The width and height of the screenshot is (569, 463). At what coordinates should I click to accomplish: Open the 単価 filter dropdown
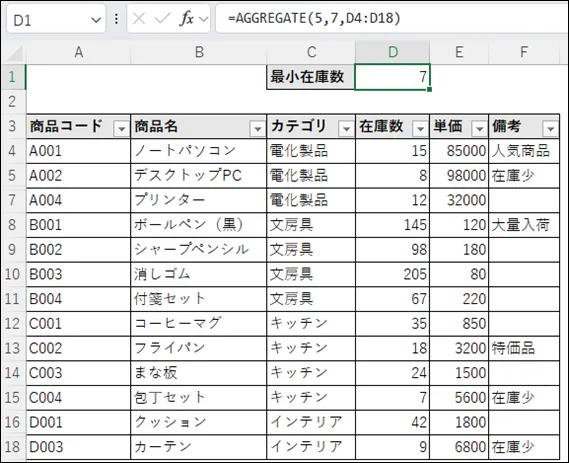479,128
